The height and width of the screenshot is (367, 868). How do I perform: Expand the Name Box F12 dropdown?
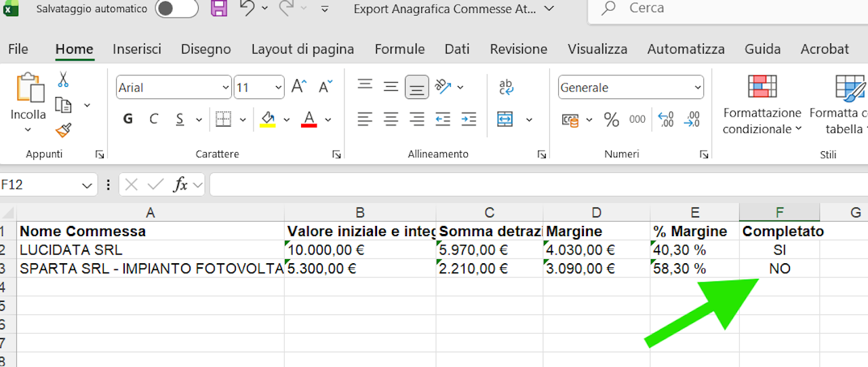(87, 185)
